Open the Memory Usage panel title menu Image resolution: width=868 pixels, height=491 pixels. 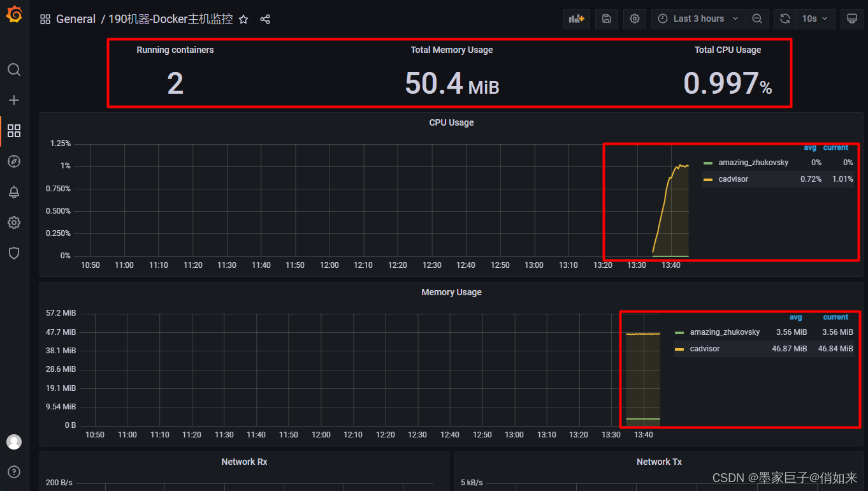click(451, 292)
